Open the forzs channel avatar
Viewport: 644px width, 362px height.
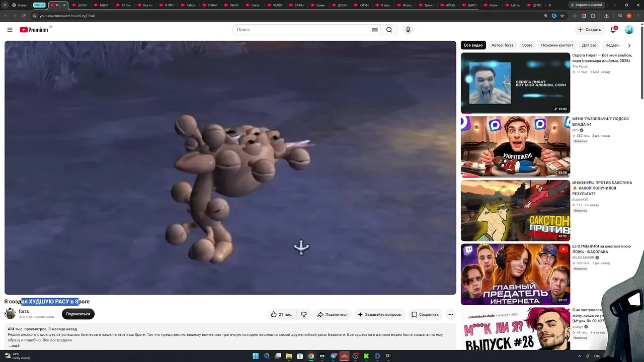coord(10,314)
